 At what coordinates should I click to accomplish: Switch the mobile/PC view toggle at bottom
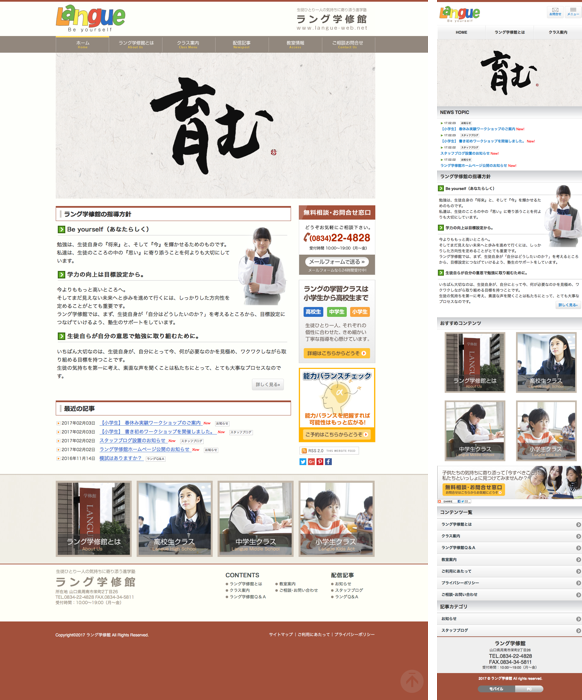511,689
